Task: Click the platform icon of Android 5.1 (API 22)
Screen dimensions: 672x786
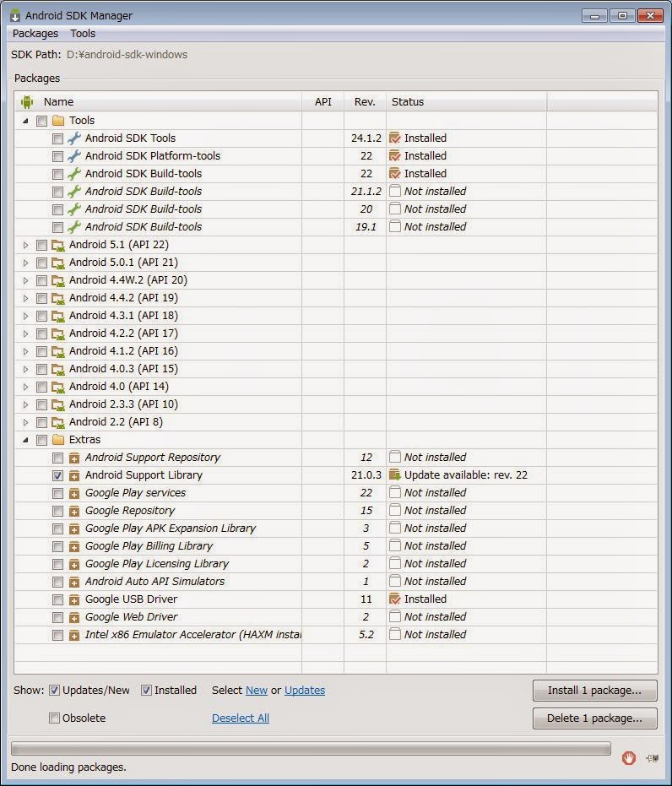Action: 58,245
